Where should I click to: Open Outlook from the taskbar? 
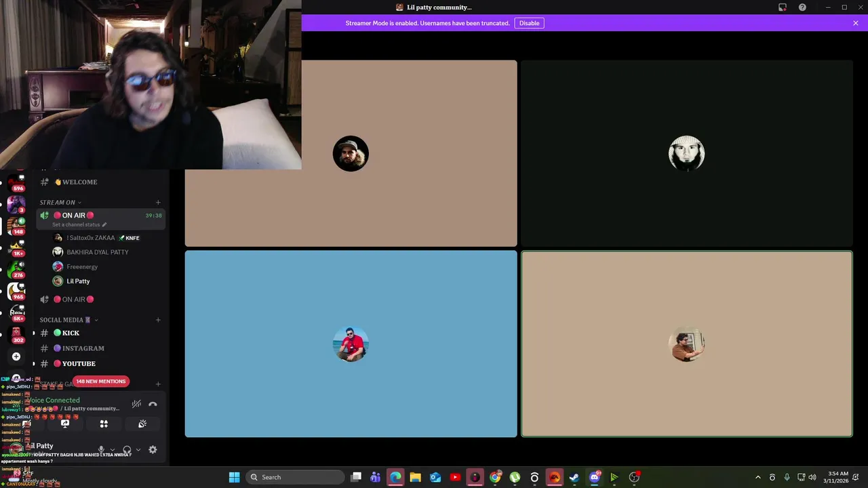point(435,477)
